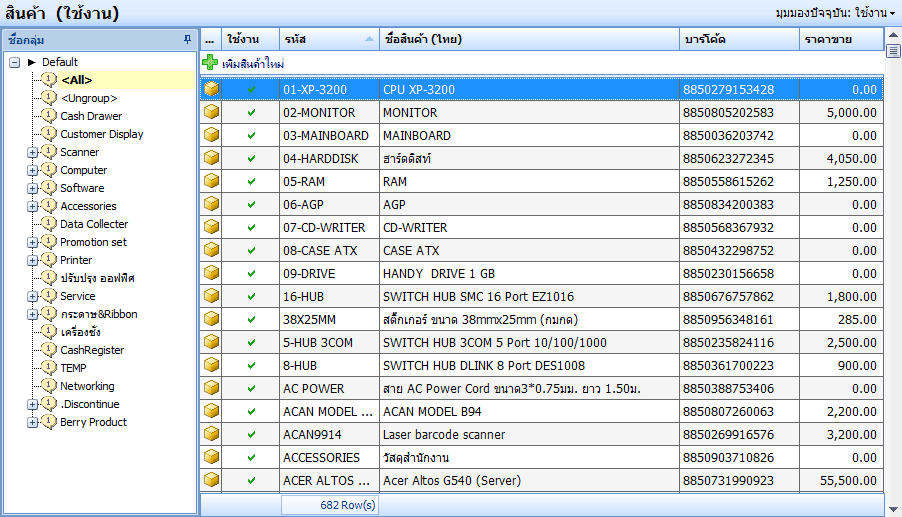Click the pin icon in group panel header
This screenshot has width=902, height=517.
pyautogui.click(x=187, y=39)
